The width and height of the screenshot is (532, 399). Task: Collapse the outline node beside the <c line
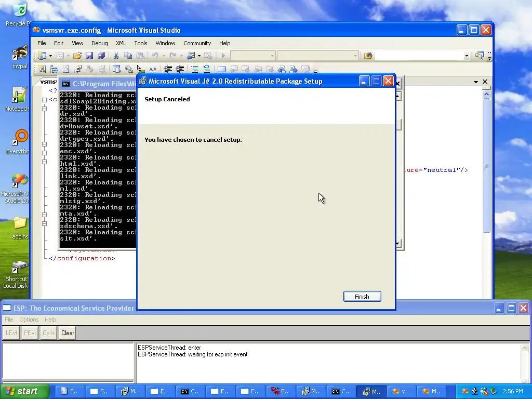click(x=45, y=100)
